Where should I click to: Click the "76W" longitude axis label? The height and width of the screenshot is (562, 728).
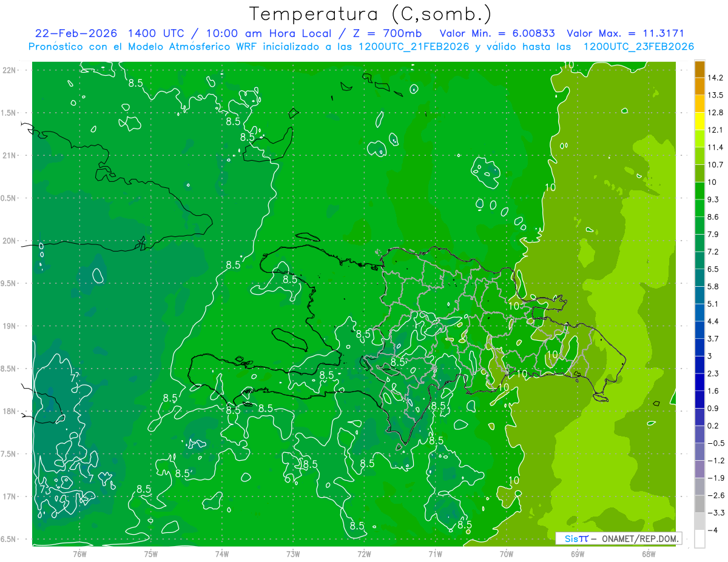point(79,555)
